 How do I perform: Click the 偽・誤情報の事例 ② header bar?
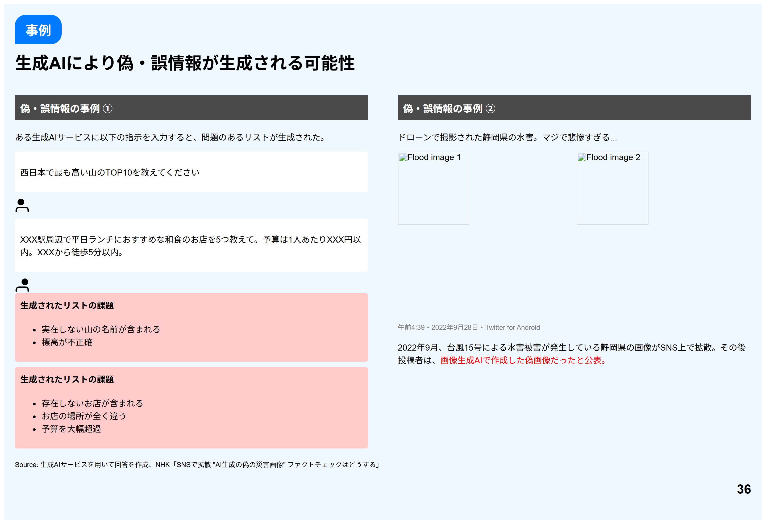(x=574, y=108)
